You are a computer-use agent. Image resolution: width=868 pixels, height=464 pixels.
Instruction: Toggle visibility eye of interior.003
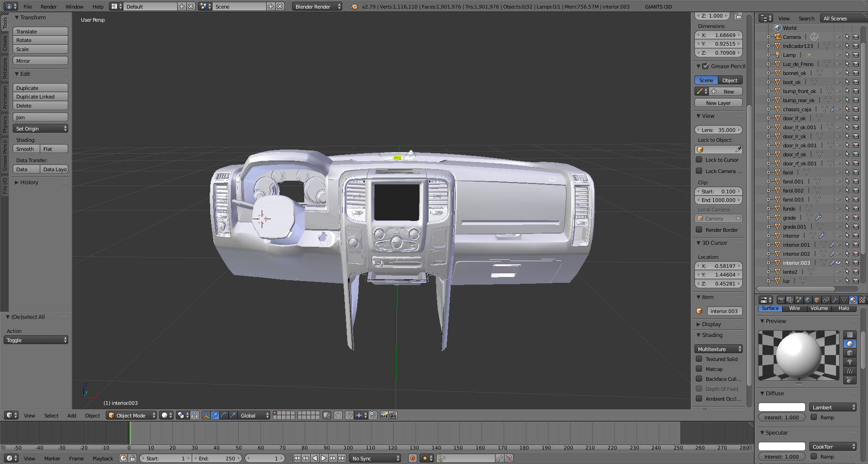coord(838,262)
